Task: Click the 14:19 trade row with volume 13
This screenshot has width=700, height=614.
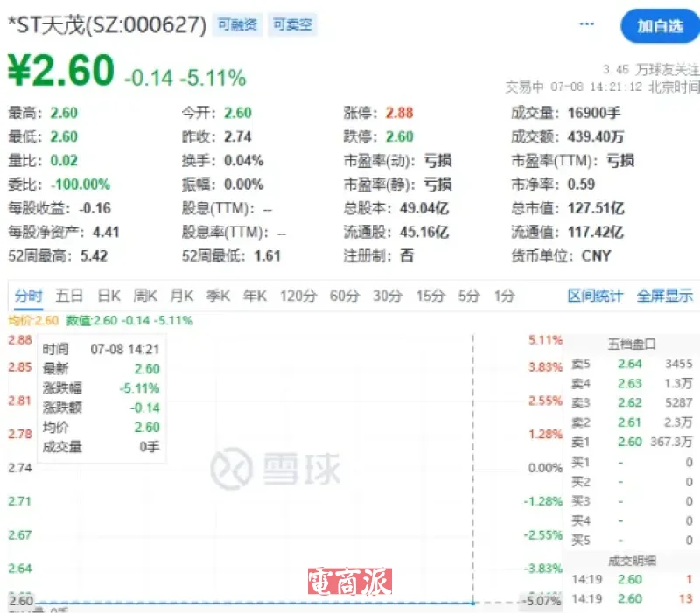Action: 632,599
